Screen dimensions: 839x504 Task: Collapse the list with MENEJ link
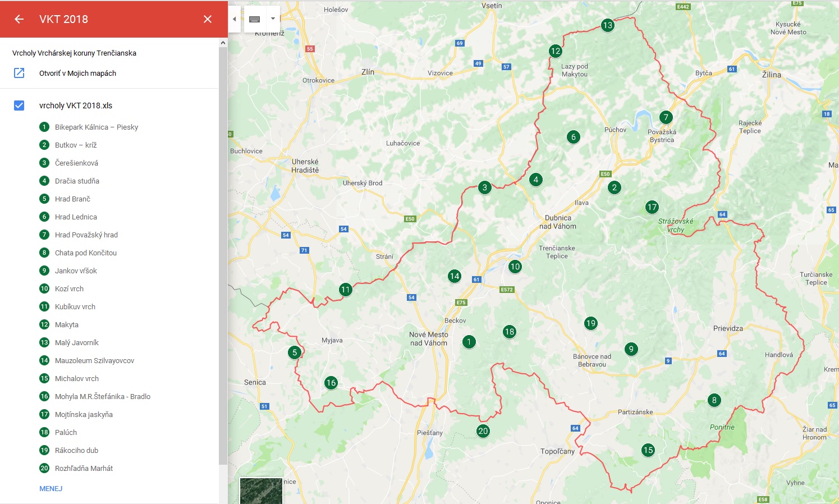click(x=51, y=489)
